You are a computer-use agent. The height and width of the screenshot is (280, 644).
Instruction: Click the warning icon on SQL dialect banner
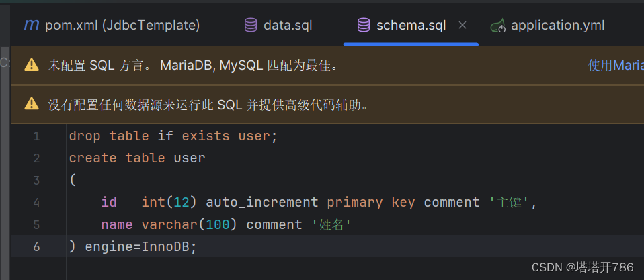[x=32, y=65]
